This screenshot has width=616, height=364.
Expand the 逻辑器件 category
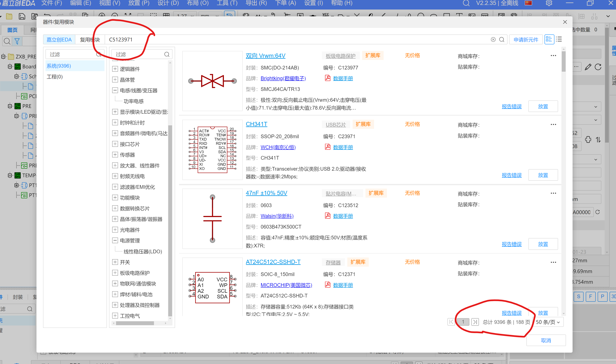click(x=115, y=69)
